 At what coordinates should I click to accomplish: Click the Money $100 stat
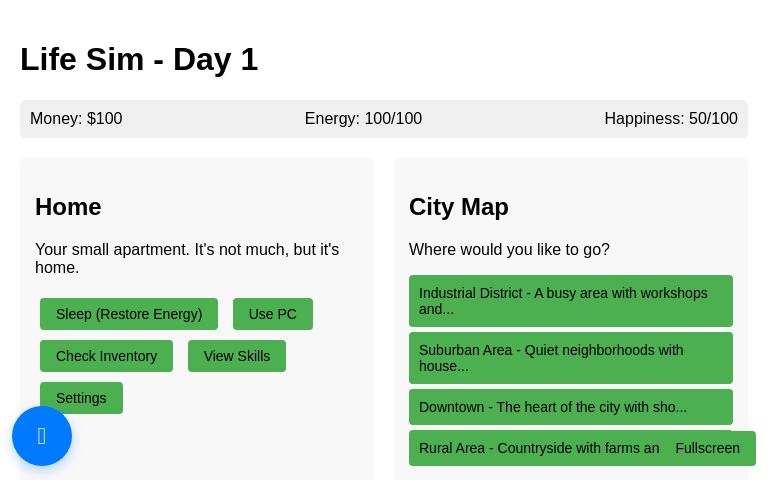pyautogui.click(x=76, y=119)
